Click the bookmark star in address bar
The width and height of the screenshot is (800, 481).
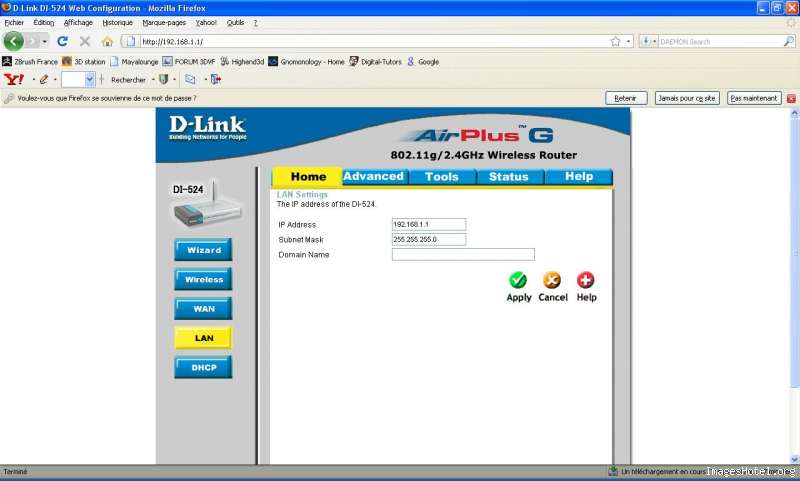(x=615, y=41)
